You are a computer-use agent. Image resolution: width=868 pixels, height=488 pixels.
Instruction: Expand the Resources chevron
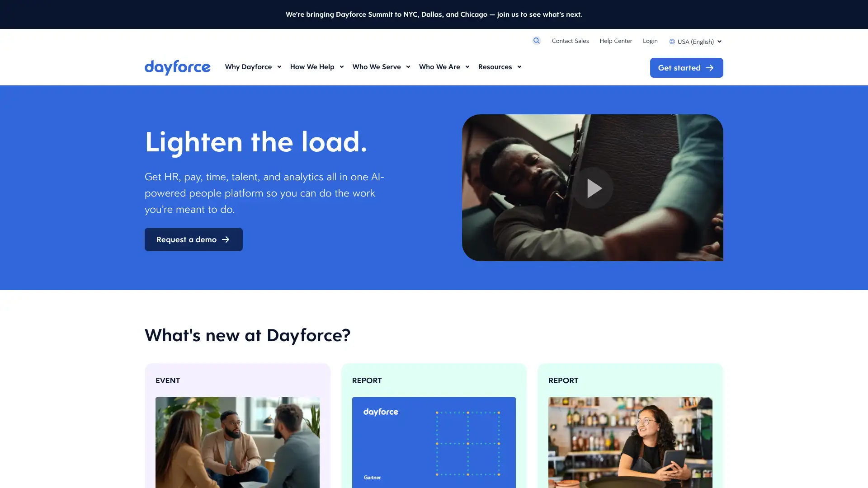519,67
